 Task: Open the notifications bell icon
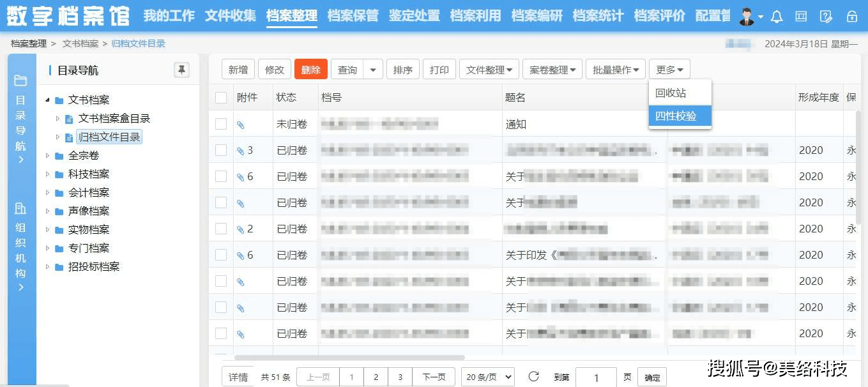(776, 16)
